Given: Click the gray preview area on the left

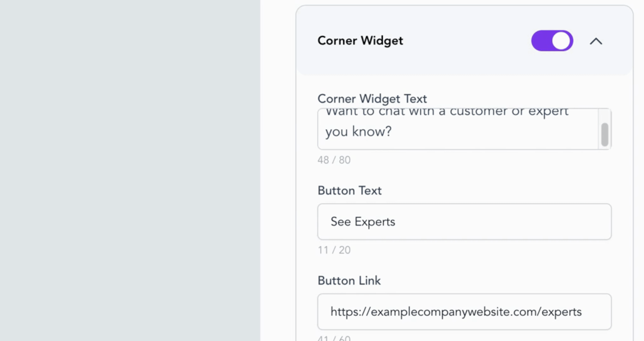Looking at the screenshot, I should (x=130, y=170).
